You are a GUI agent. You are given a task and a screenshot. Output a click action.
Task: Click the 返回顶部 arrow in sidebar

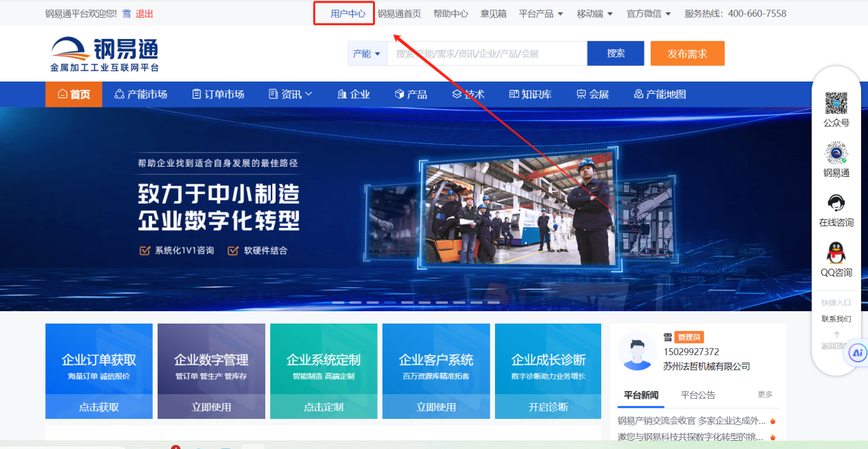(836, 335)
